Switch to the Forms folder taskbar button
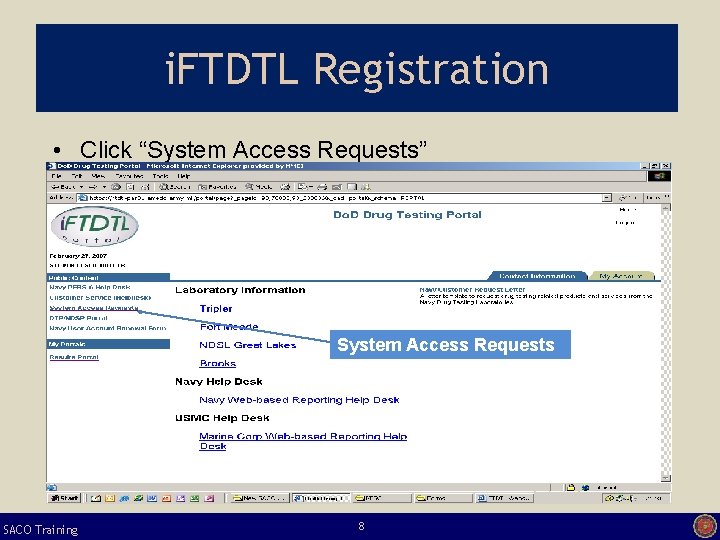The width and height of the screenshot is (720, 540). (444, 498)
